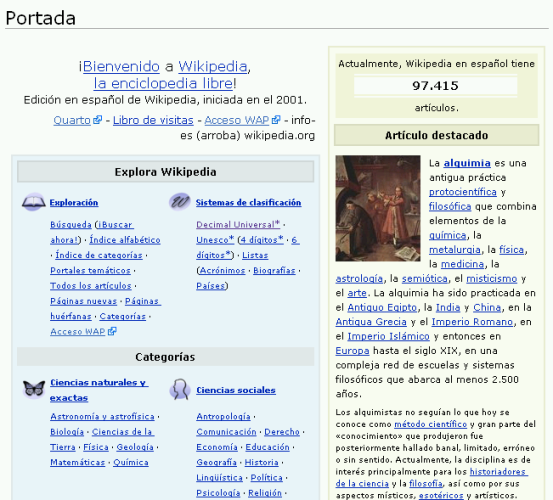Image resolution: width=553 pixels, height=500 pixels.
Task: Click the open book Exploración icon
Action: pos(34,202)
